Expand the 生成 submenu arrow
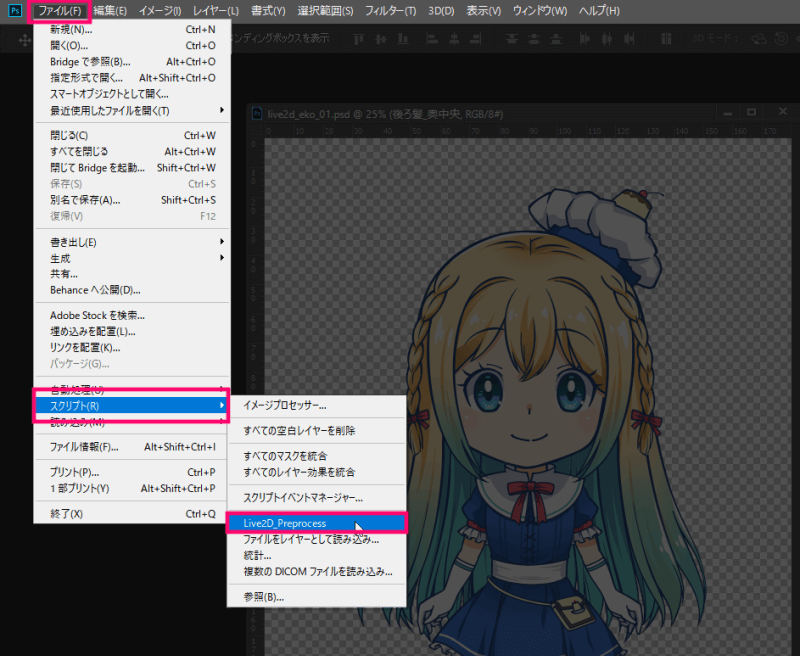Viewport: 800px width, 656px height. (221, 258)
